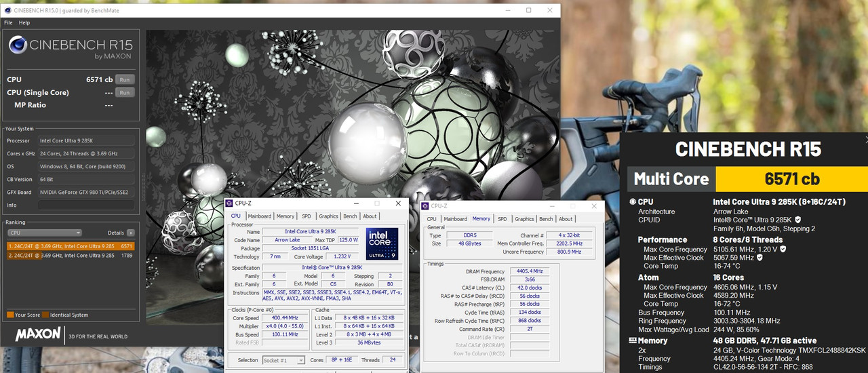Click the CPU-Z icon in left window title bar
The image size is (868, 373).
[x=230, y=203]
